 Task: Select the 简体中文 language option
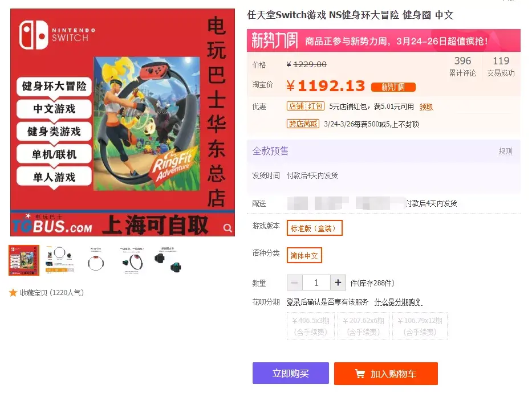(304, 256)
